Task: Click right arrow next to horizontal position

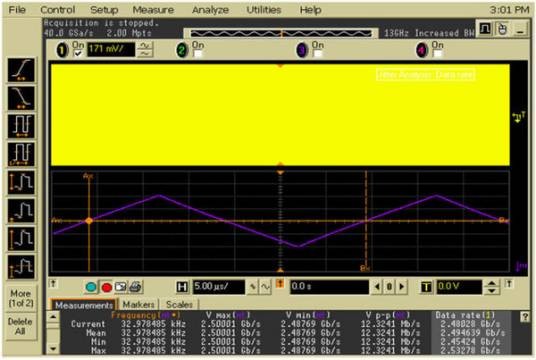Action: pos(402,286)
